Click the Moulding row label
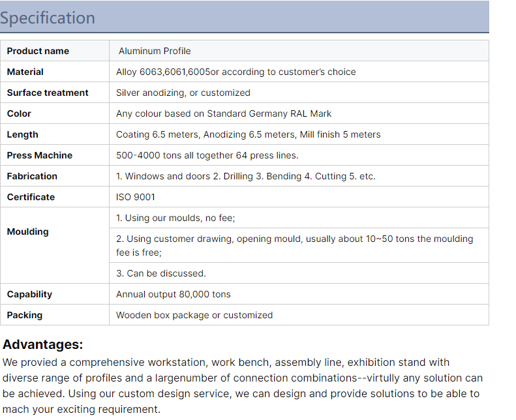The height and width of the screenshot is (420, 516). [28, 232]
